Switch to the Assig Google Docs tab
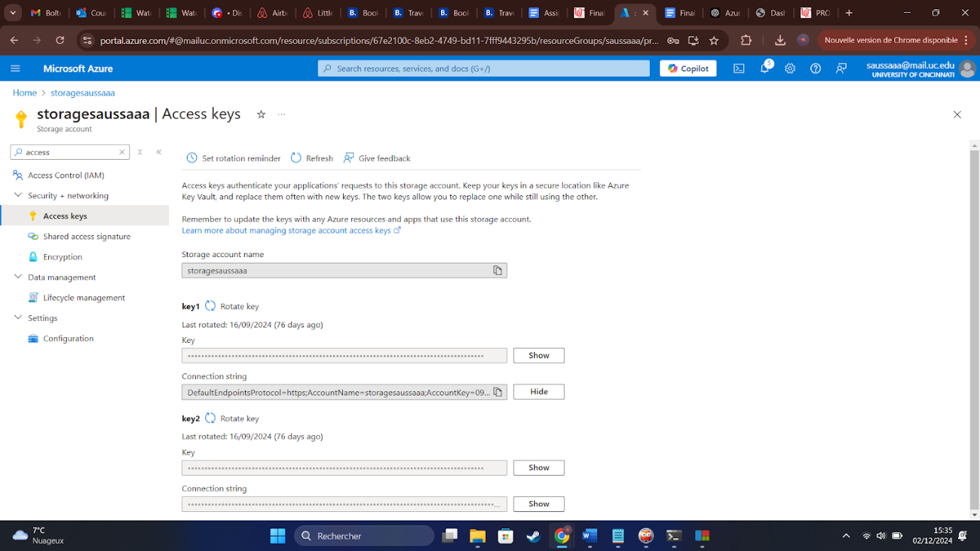This screenshot has height=551, width=980. tap(543, 13)
